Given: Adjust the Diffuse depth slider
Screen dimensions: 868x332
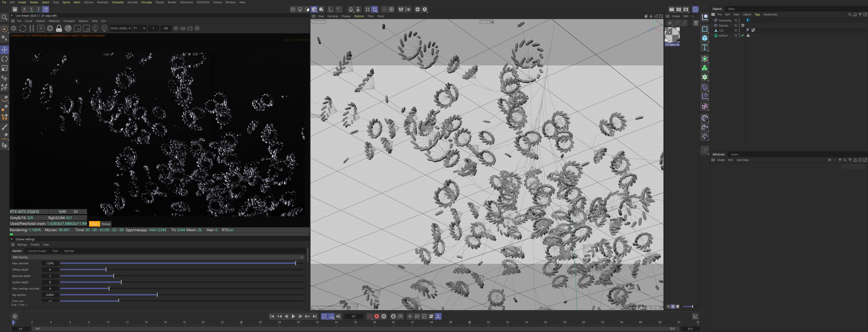Looking at the screenshot, I should coord(182,270).
